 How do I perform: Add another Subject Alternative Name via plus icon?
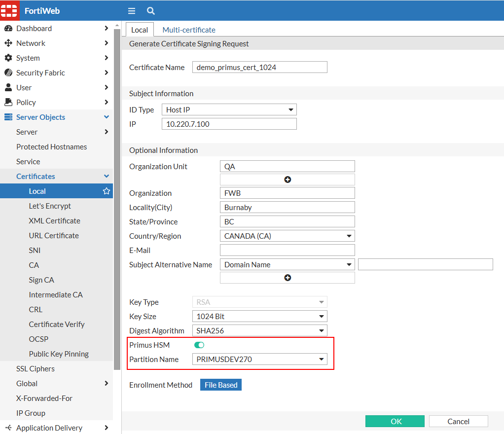click(287, 277)
